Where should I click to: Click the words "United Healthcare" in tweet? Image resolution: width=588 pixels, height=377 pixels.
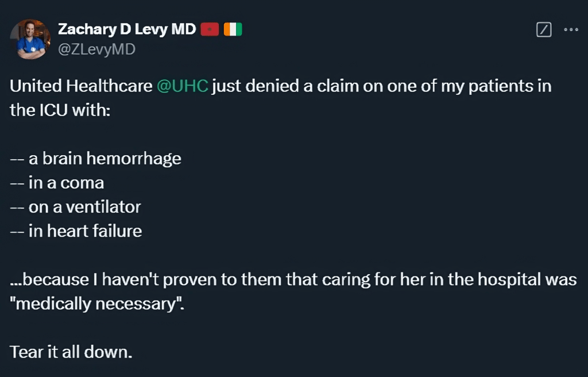point(80,86)
